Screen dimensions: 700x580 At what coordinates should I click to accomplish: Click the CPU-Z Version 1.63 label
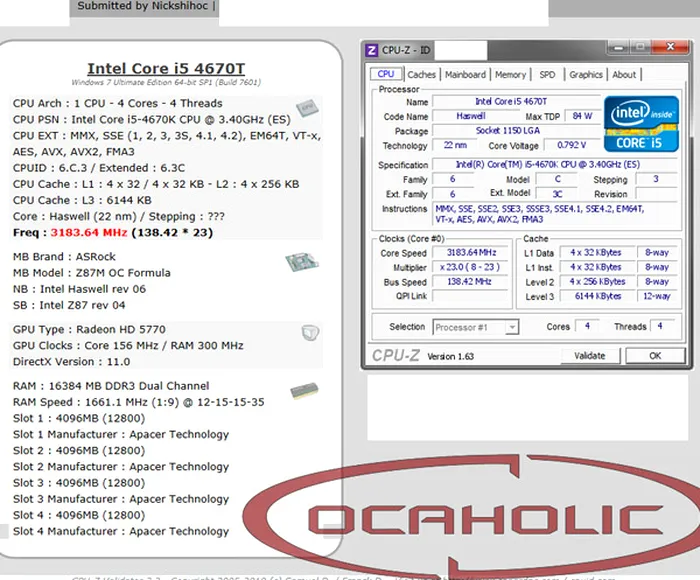pos(450,356)
